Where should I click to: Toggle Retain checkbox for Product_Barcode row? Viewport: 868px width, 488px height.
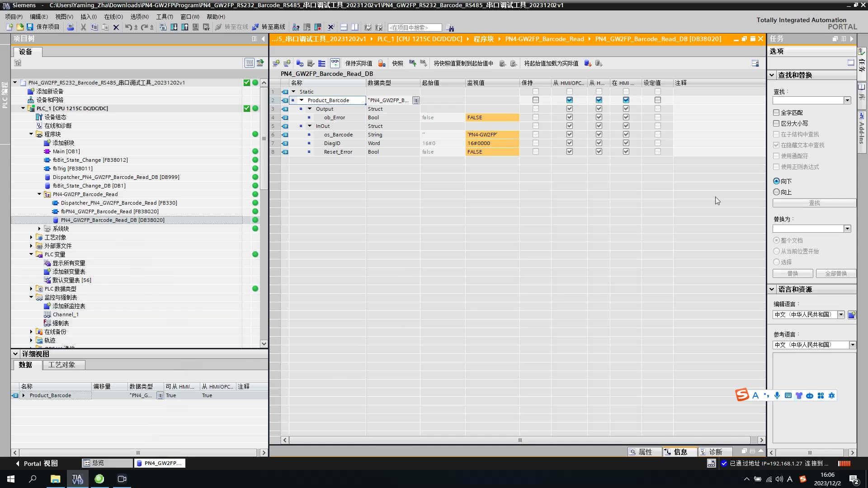tap(536, 100)
